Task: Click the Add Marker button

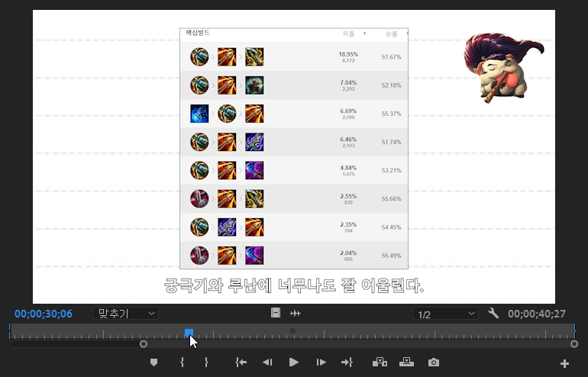Action: pyautogui.click(x=153, y=362)
